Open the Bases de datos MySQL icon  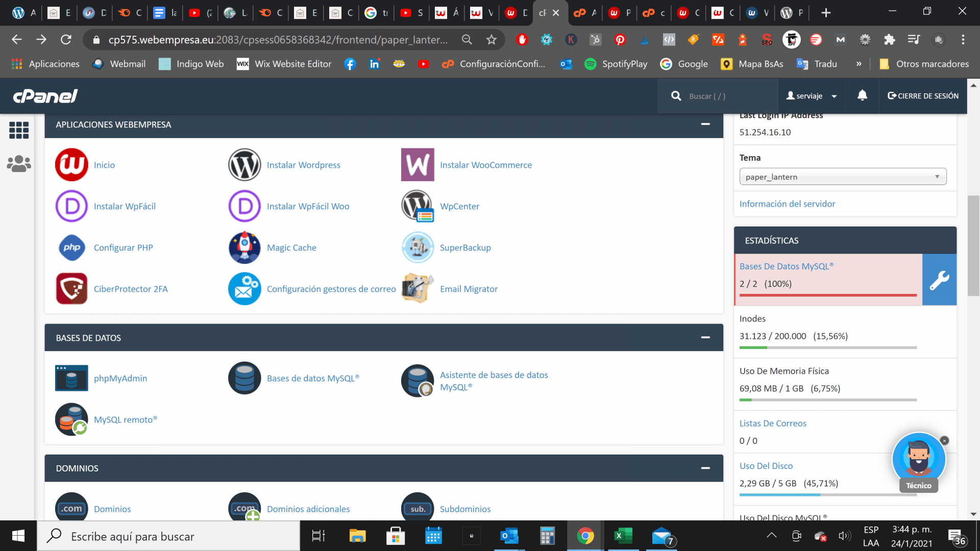244,378
